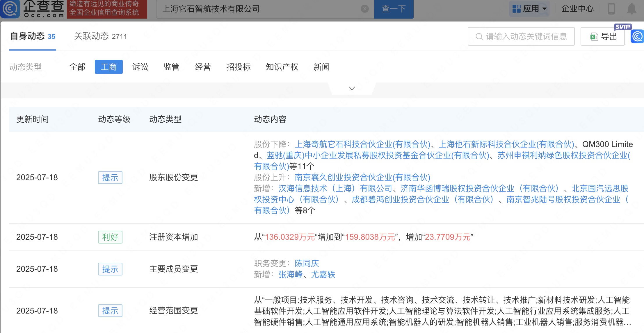The height and width of the screenshot is (333, 644).
Task: Click 提示 tag in 主要成员变更 row
Action: pyautogui.click(x=110, y=269)
